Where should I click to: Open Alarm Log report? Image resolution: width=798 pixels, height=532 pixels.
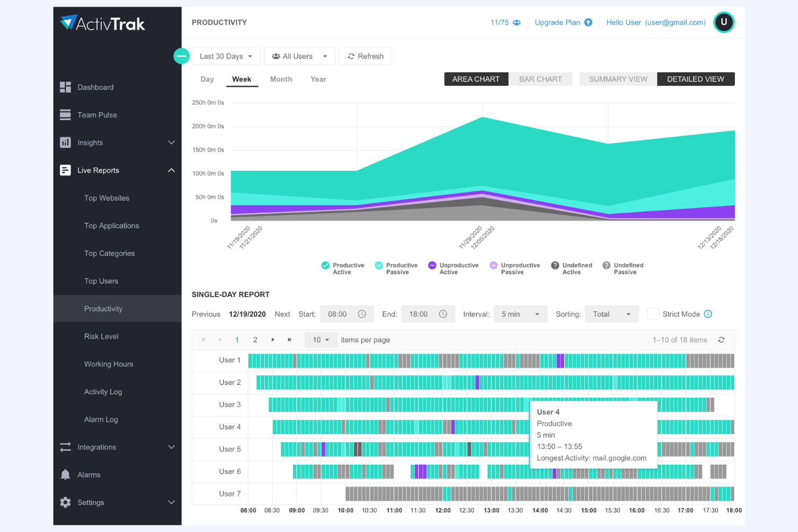pos(101,419)
